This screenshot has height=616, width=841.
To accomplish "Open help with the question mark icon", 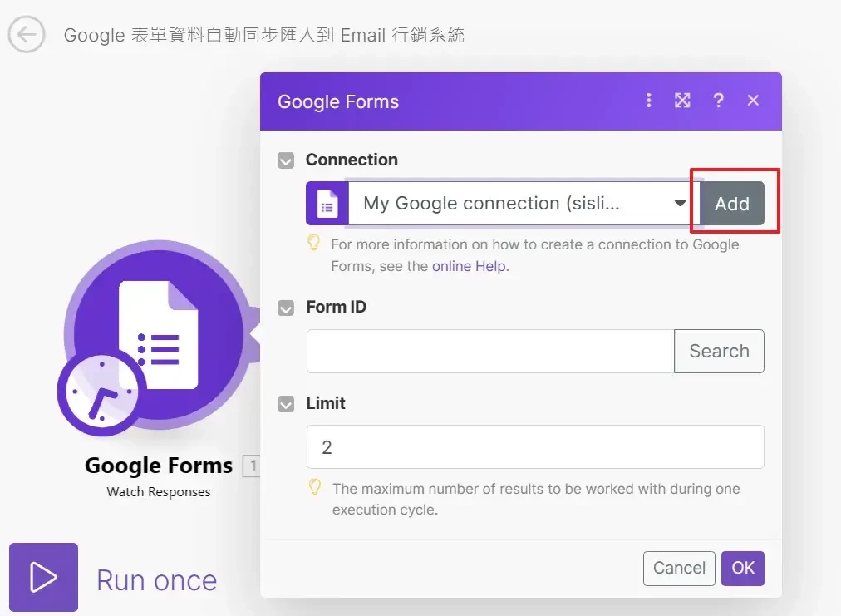I will [718, 101].
